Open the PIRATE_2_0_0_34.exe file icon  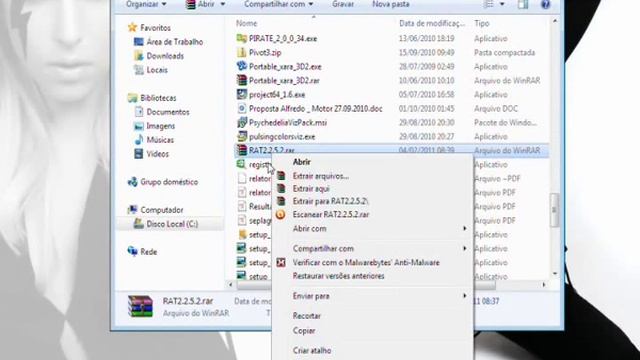click(242, 38)
